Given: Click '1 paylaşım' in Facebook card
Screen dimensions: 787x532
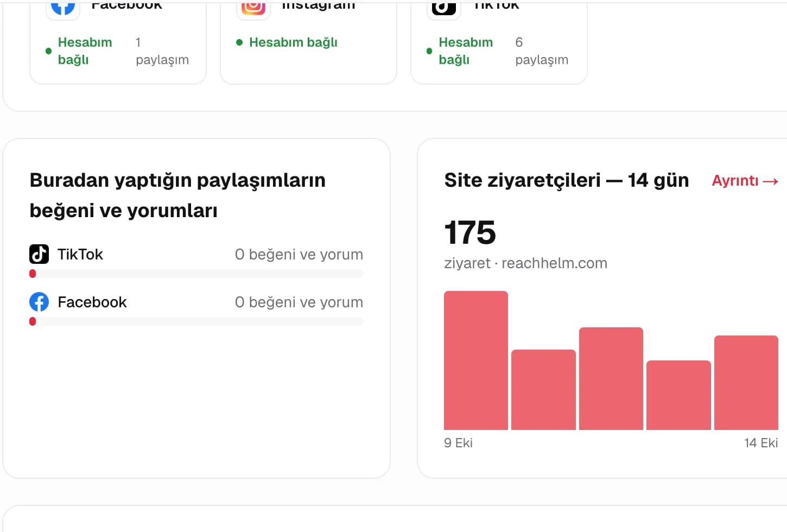Looking at the screenshot, I should point(162,51).
